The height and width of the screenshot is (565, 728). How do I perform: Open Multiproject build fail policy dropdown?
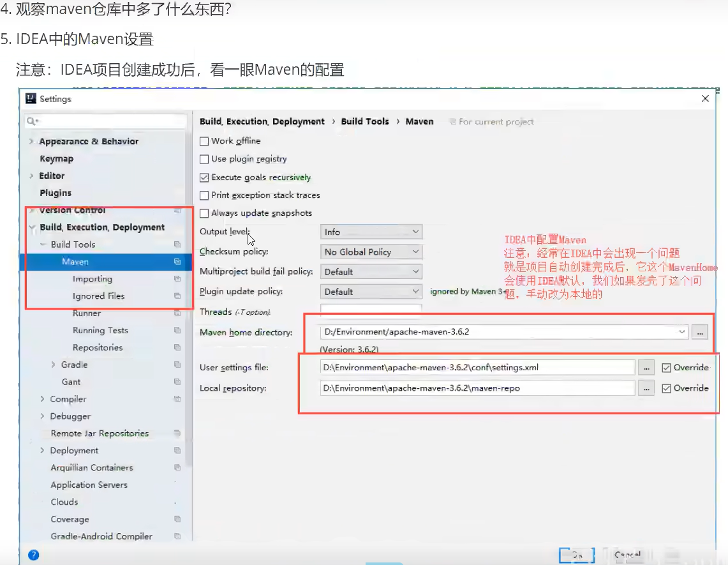pos(371,272)
